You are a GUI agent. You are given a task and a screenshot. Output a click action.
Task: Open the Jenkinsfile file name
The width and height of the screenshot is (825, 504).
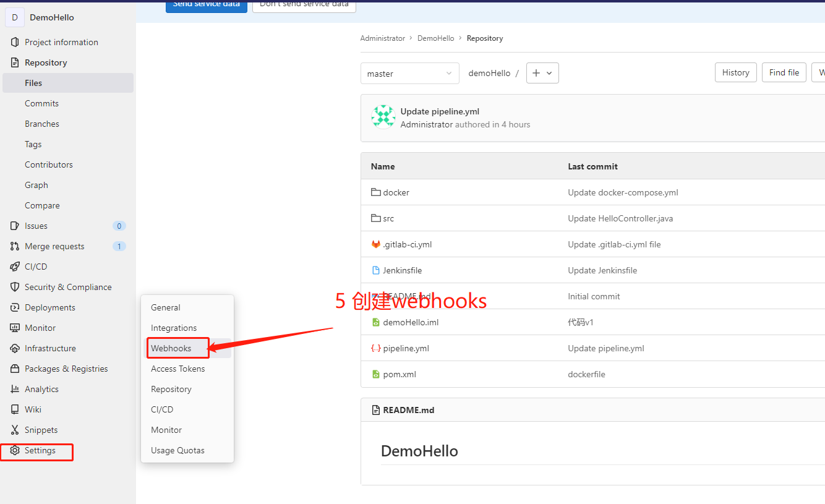[403, 270]
